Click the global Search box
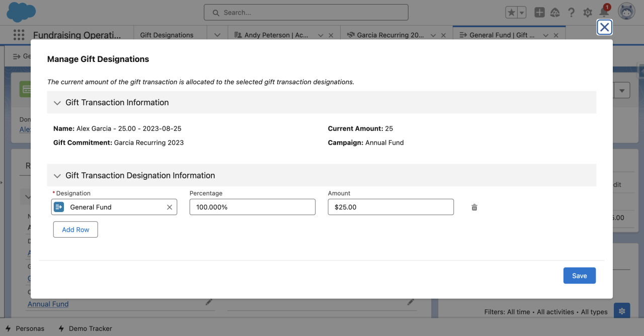The image size is (644, 336). point(306,12)
